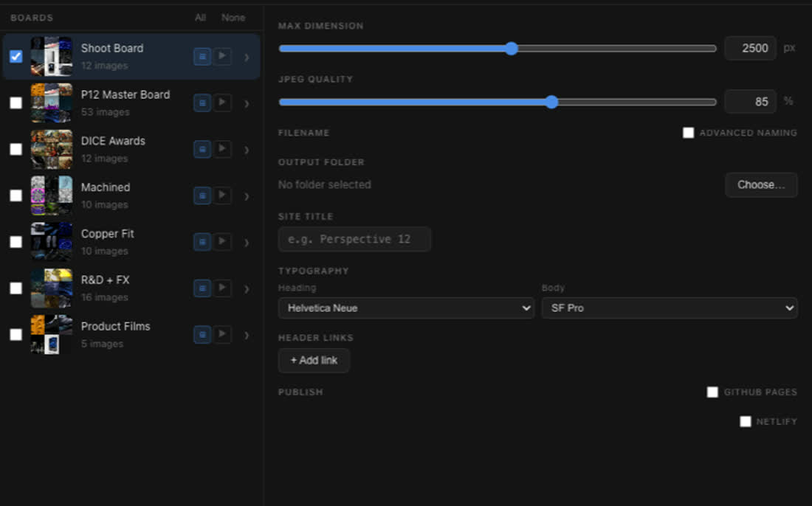Image resolution: width=812 pixels, height=506 pixels.
Task: Enable the Copper Fit board checkbox
Action: tap(16, 242)
